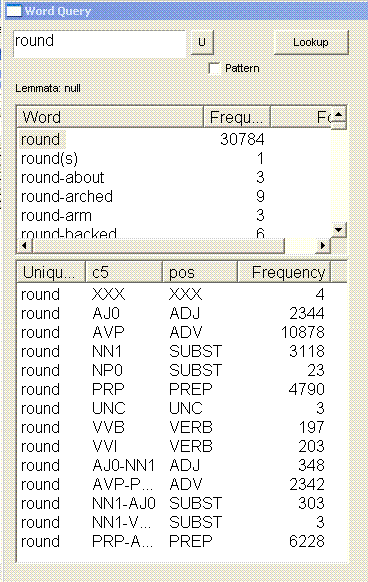Sort word list by Word column header

tap(110, 117)
